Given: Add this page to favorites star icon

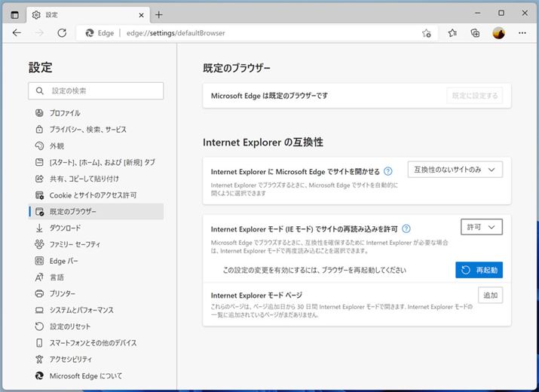Looking at the screenshot, I should [x=427, y=33].
